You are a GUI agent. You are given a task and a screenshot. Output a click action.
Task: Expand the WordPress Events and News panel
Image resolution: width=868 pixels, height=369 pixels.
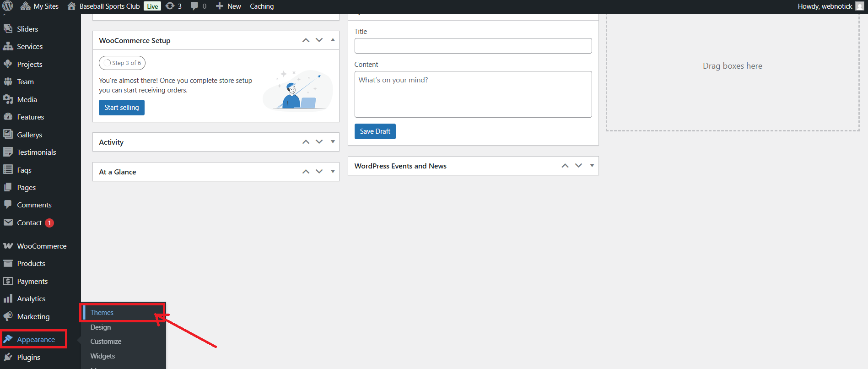[x=592, y=166]
